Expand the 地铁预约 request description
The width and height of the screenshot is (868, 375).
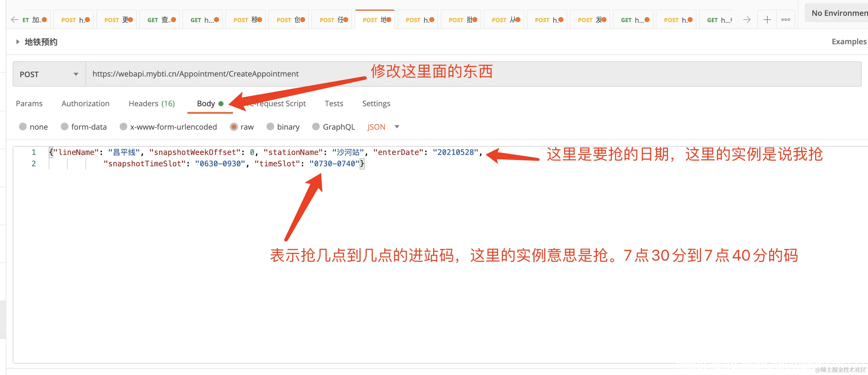18,42
